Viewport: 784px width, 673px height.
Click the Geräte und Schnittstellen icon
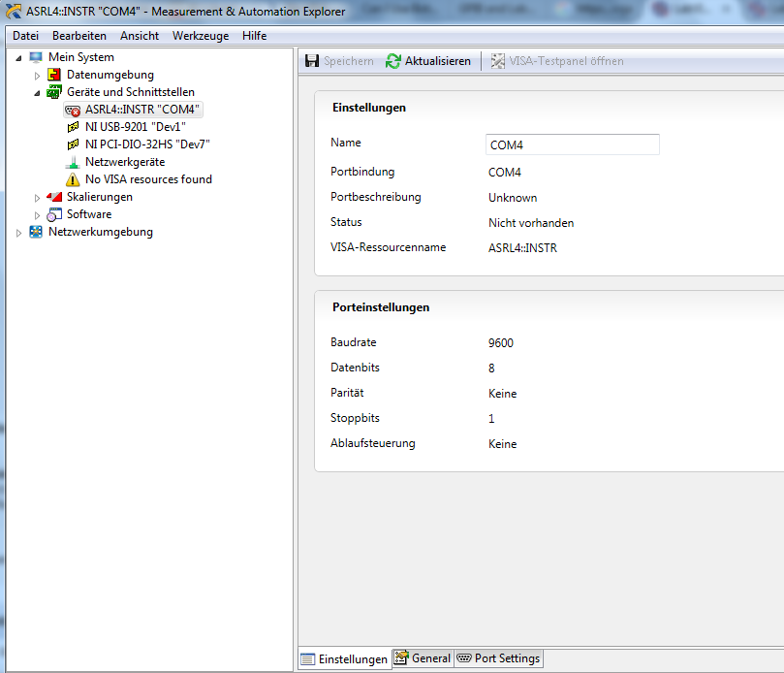coord(54,92)
